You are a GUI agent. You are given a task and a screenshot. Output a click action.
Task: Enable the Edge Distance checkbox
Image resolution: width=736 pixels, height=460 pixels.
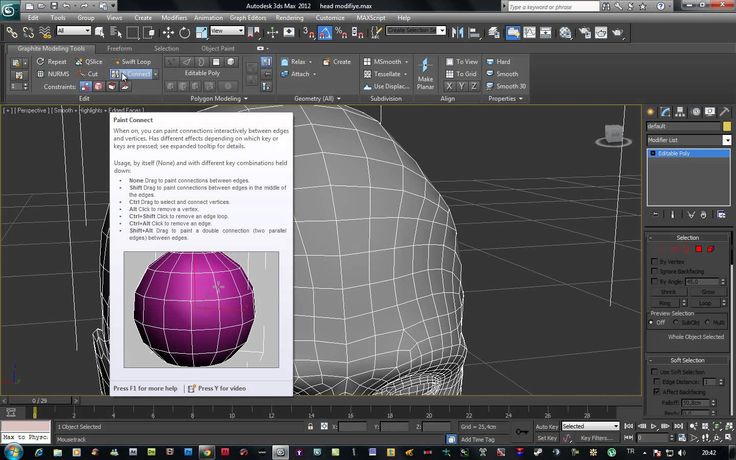(x=657, y=382)
